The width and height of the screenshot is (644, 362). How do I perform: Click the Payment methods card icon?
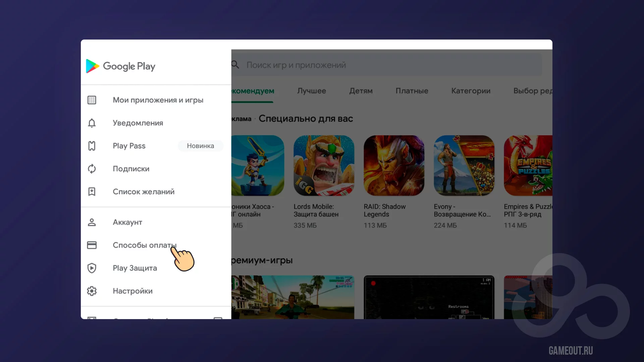pyautogui.click(x=92, y=245)
